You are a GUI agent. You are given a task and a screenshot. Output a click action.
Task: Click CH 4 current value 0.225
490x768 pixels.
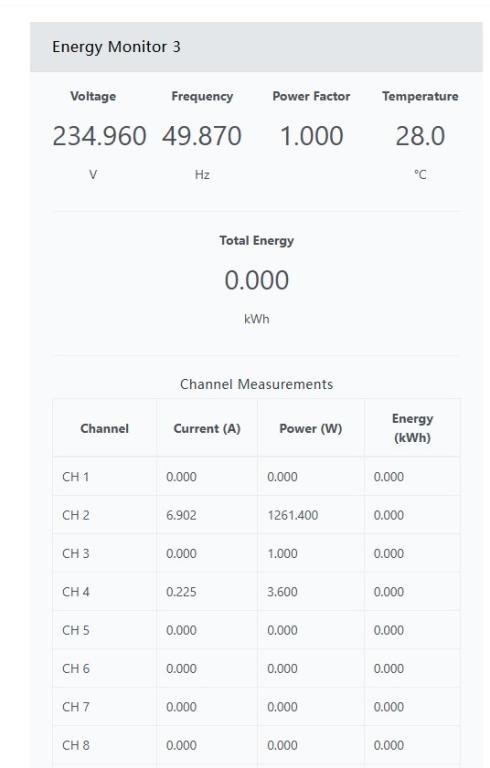[x=181, y=592]
